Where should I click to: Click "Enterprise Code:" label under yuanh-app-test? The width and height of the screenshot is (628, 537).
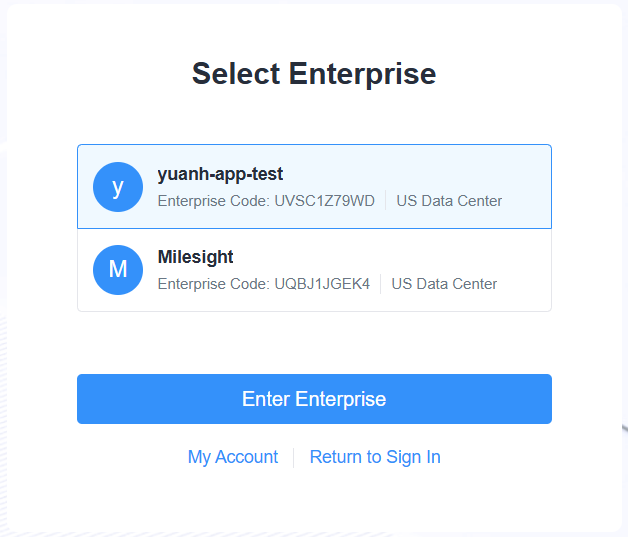(x=213, y=201)
